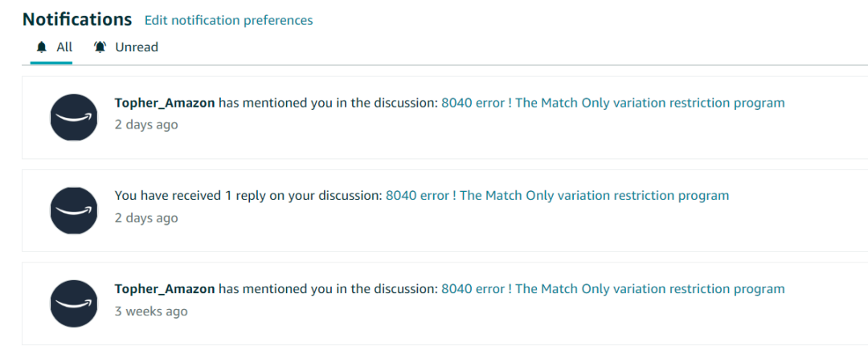Open 8040 error link in 3 weeks ago mention
This screenshot has height=346, width=868.
(612, 289)
